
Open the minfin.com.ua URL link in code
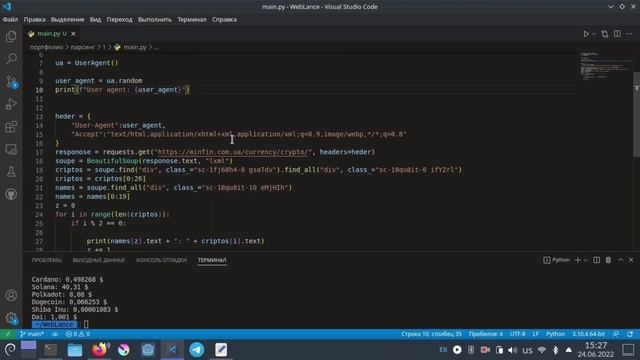[233, 152]
